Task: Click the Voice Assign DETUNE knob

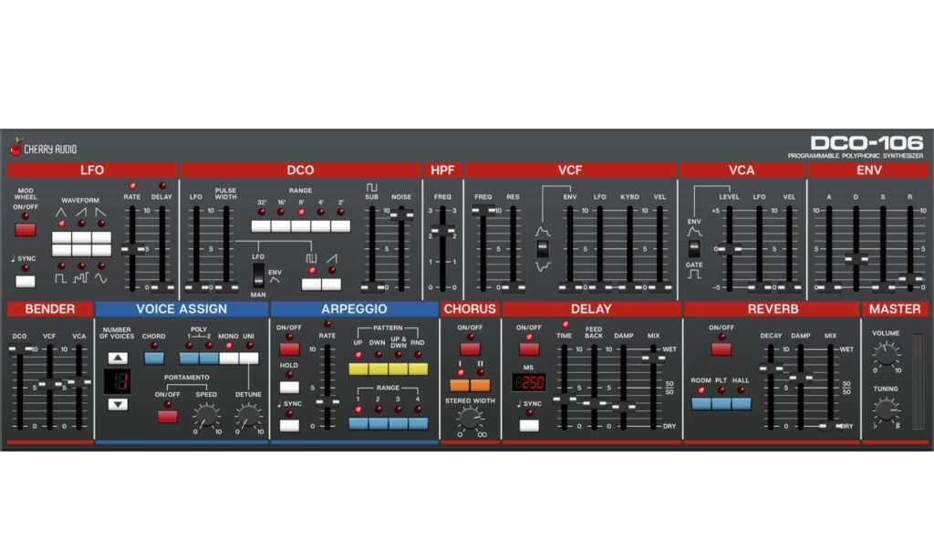Action: point(248,416)
